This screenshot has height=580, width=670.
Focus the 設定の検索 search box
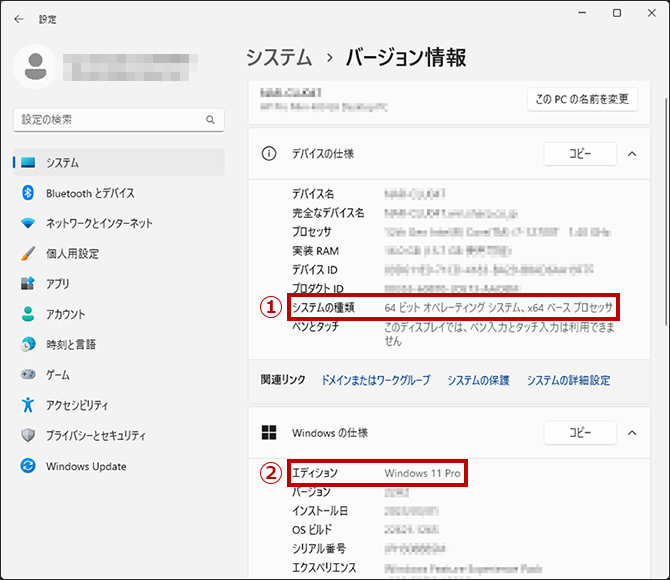click(x=119, y=120)
